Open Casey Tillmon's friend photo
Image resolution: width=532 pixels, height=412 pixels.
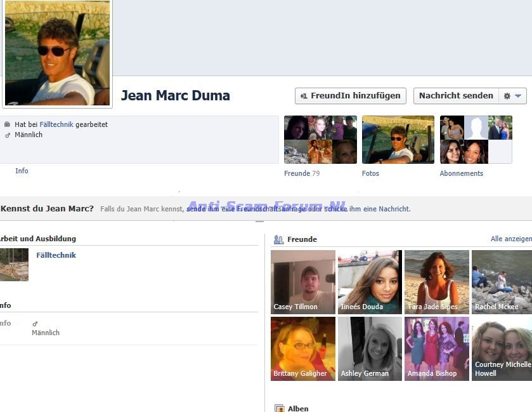pos(302,282)
